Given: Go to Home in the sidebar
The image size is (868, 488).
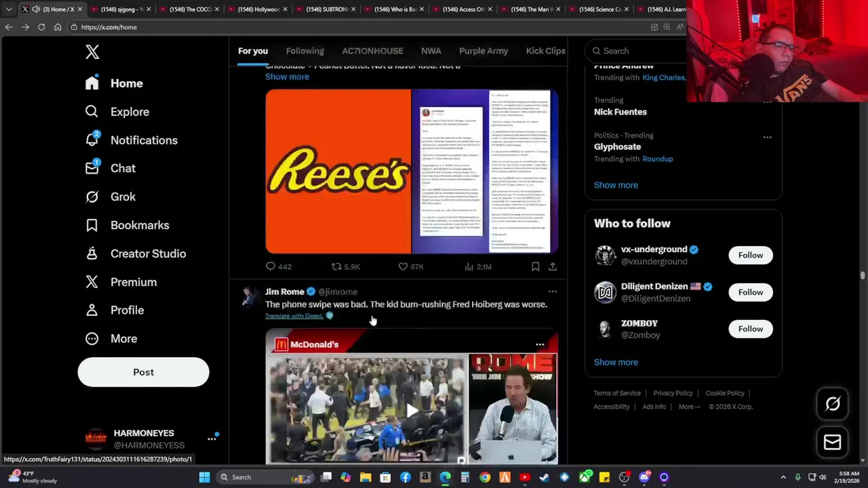Looking at the screenshot, I should [114, 83].
